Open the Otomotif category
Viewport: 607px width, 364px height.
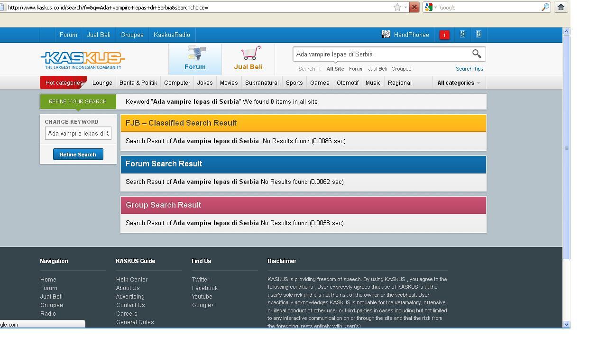[x=348, y=82]
